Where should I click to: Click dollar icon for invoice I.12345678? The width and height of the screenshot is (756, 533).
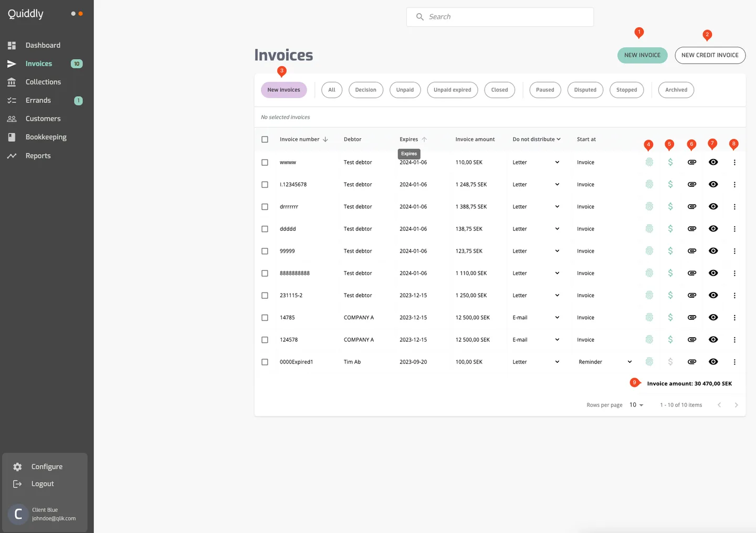(x=670, y=184)
